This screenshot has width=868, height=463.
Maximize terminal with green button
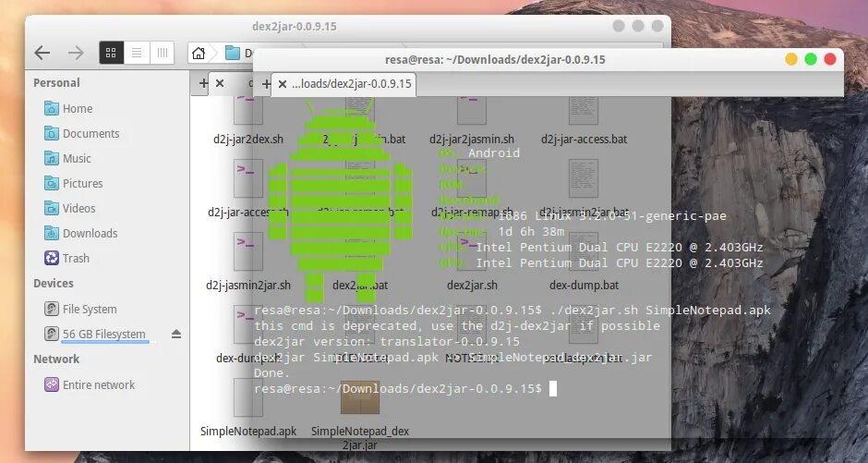[811, 59]
